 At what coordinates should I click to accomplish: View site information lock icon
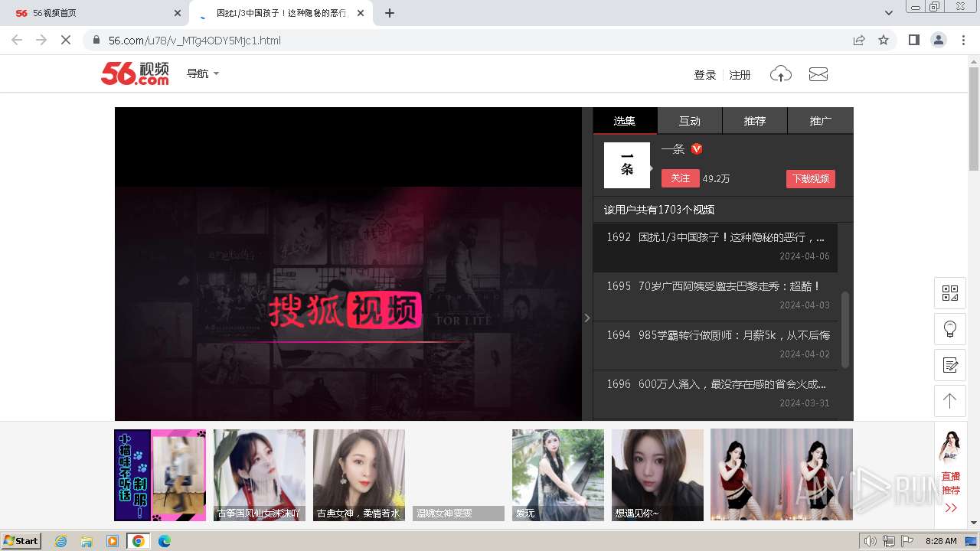(96, 40)
